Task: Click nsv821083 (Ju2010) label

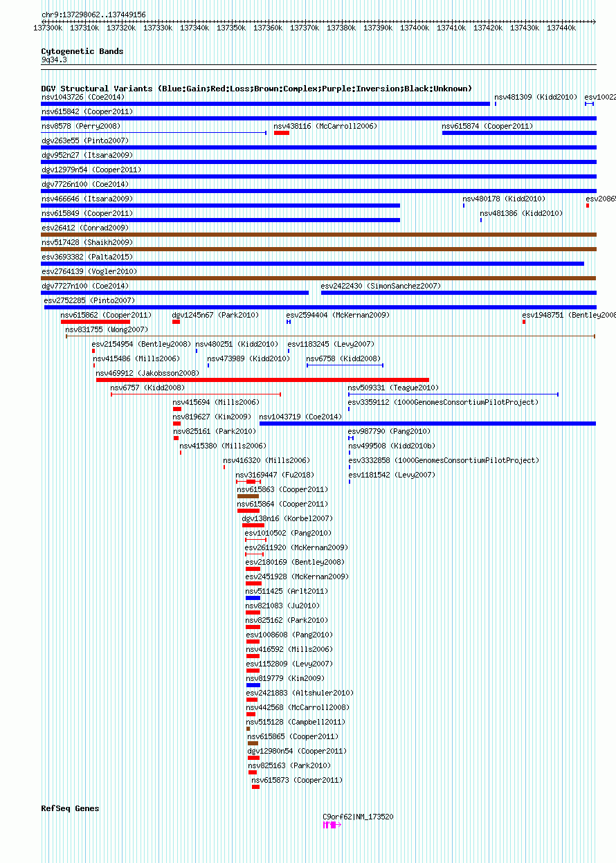Action: click(x=283, y=606)
